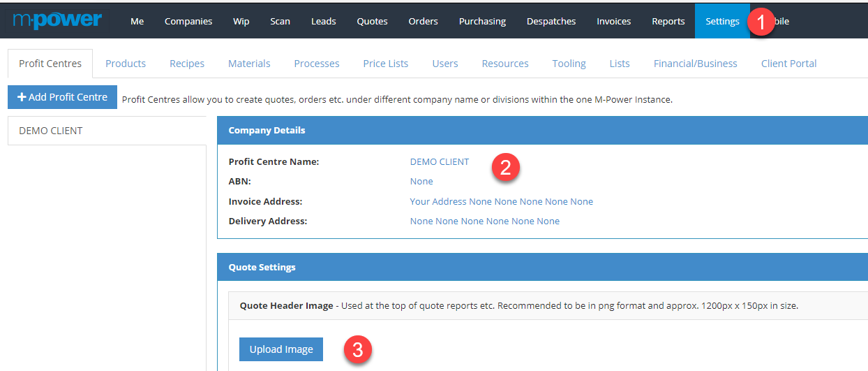868x371 pixels.
Task: Switch to the Profit Centres tab
Action: 50,63
